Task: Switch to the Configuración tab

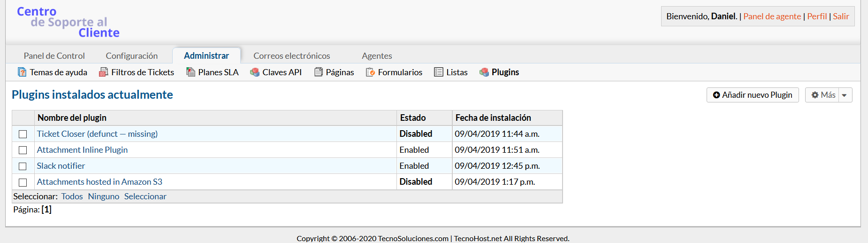Action: (x=131, y=56)
